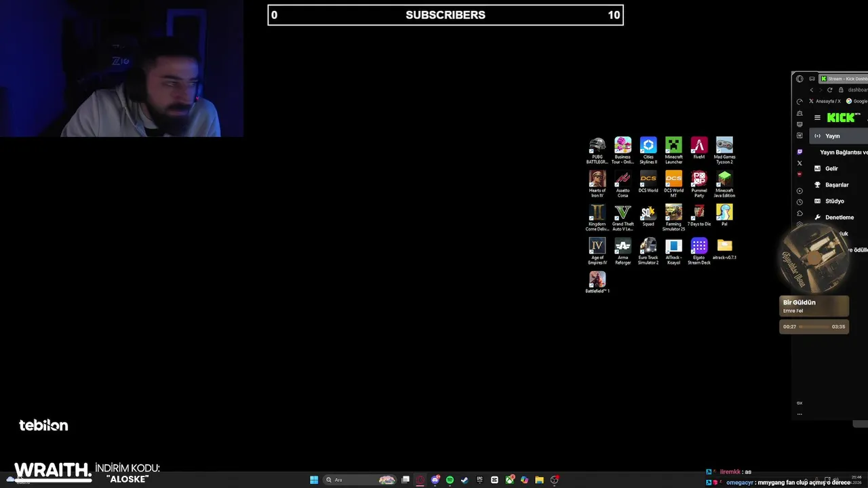Select the Arma Reforger desktop icon
The width and height of the screenshot is (868, 488).
coord(623,251)
